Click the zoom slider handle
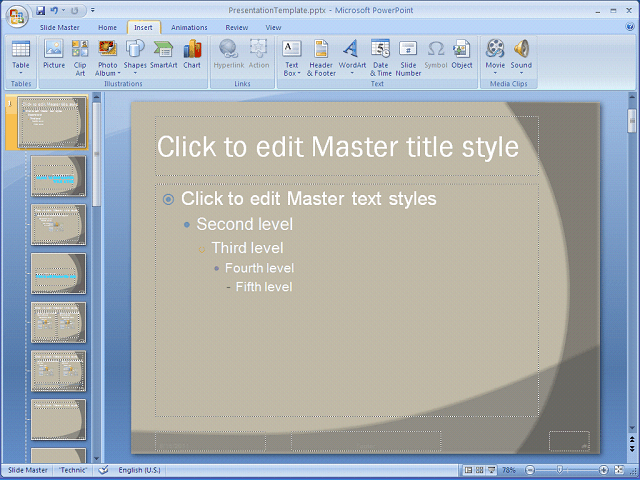The height and width of the screenshot is (480, 640). 560,470
